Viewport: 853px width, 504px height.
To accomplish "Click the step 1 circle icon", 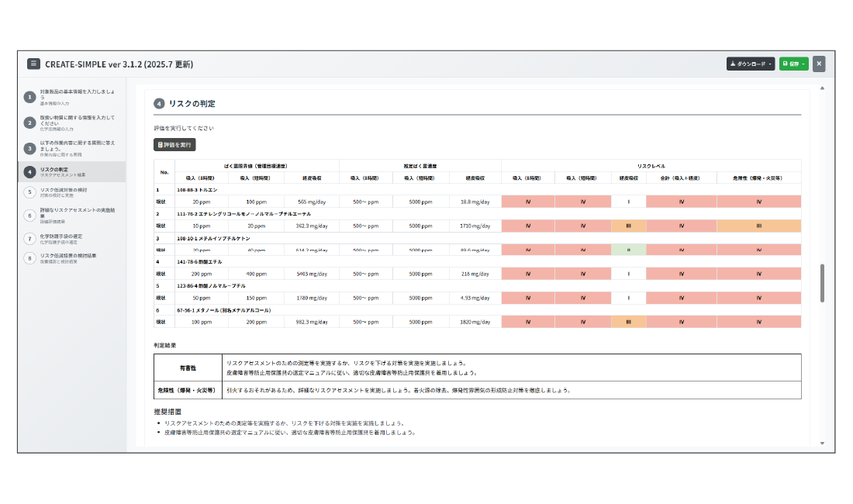I will click(29, 97).
